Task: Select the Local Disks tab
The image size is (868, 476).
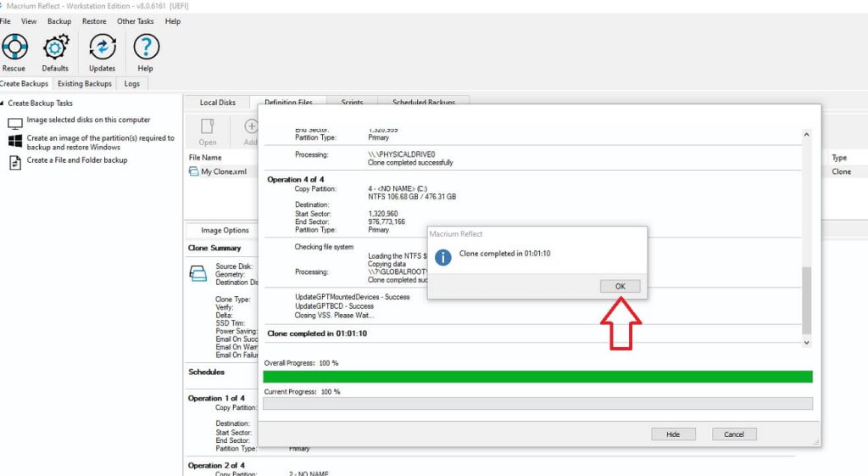Action: 218,103
